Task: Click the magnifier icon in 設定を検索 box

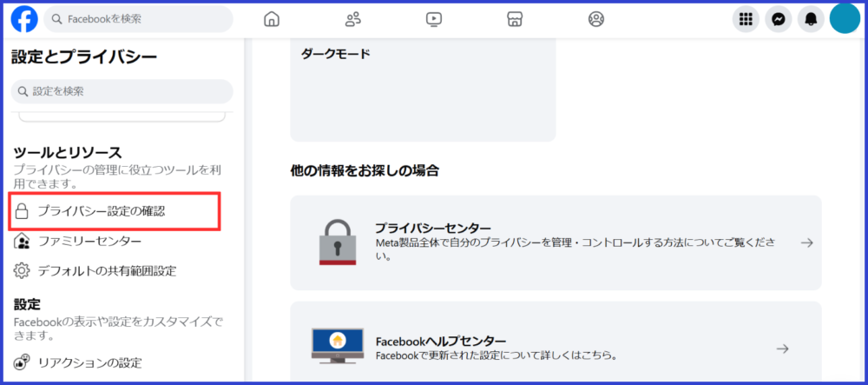Action: coord(23,91)
